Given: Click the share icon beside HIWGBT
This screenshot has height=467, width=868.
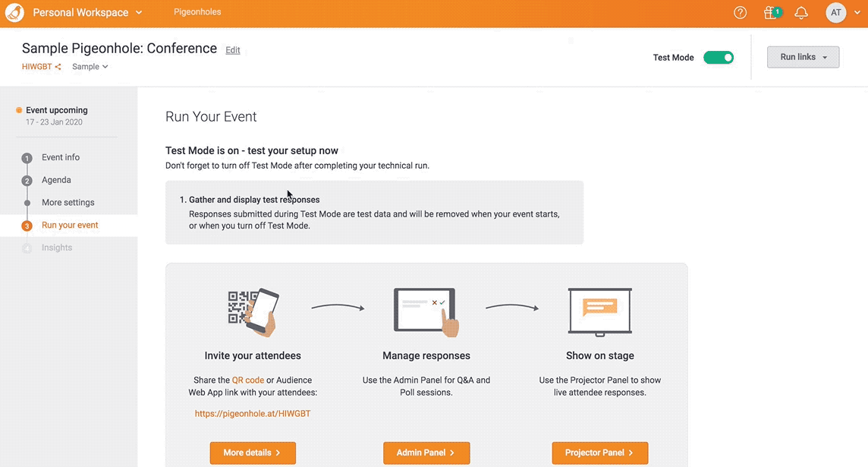Looking at the screenshot, I should tap(58, 67).
